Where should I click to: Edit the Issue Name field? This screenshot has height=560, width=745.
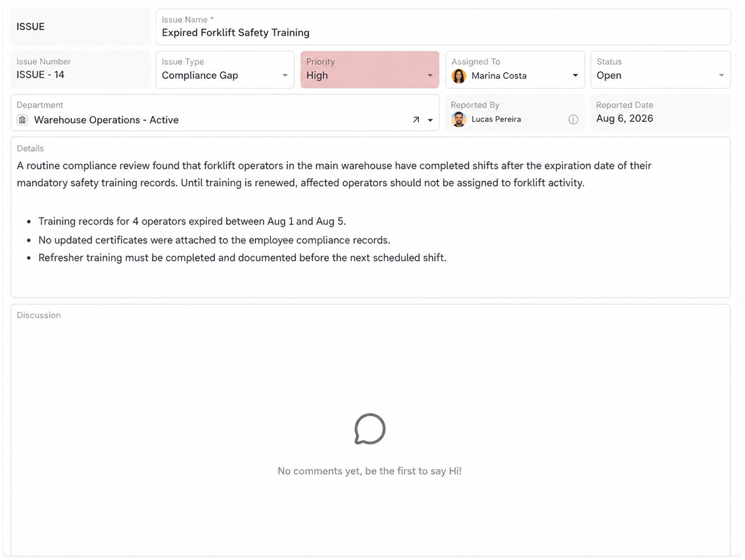(x=443, y=27)
